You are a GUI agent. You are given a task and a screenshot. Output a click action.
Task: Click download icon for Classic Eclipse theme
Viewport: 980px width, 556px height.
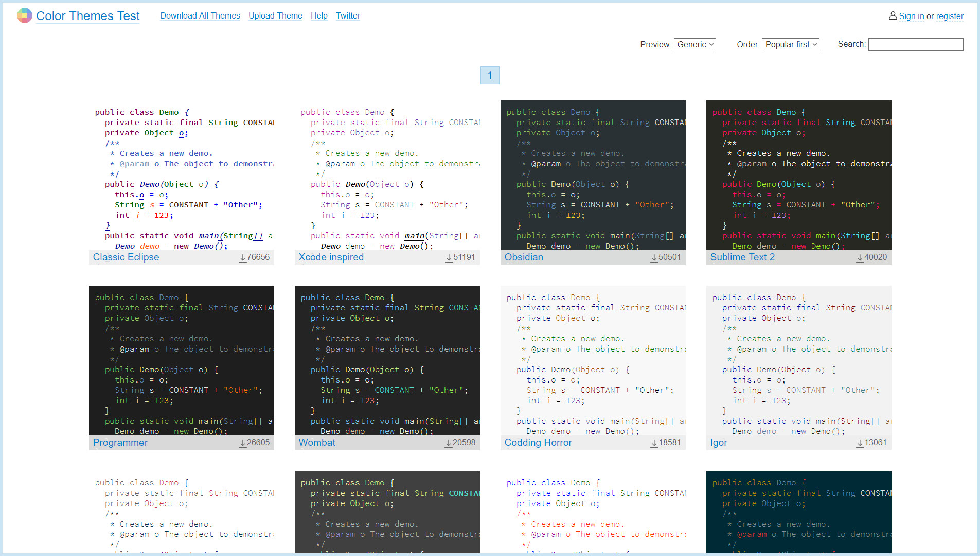click(243, 258)
